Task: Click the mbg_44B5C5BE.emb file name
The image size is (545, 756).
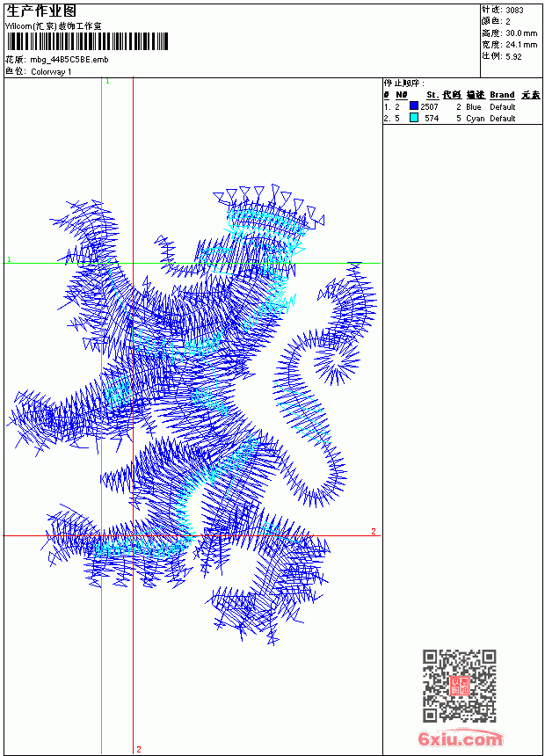Action: pyautogui.click(x=69, y=60)
